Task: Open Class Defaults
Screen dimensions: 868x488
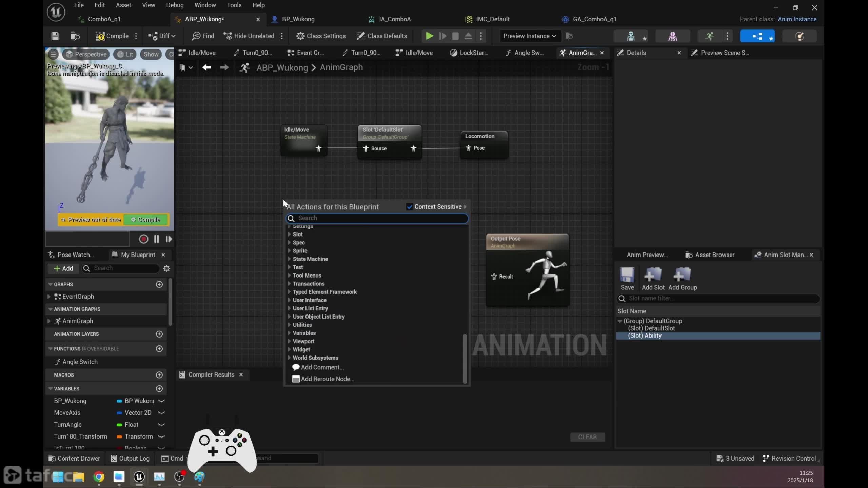Action: [x=382, y=36]
